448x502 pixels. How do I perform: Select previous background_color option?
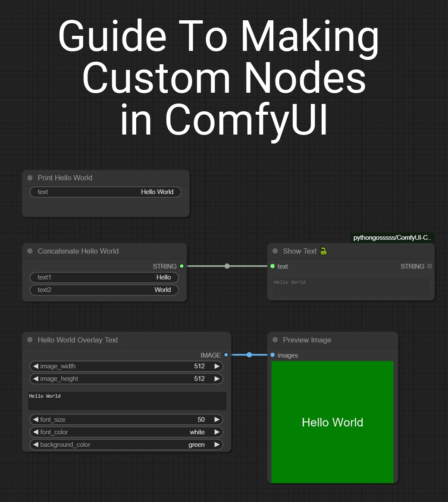(x=35, y=444)
